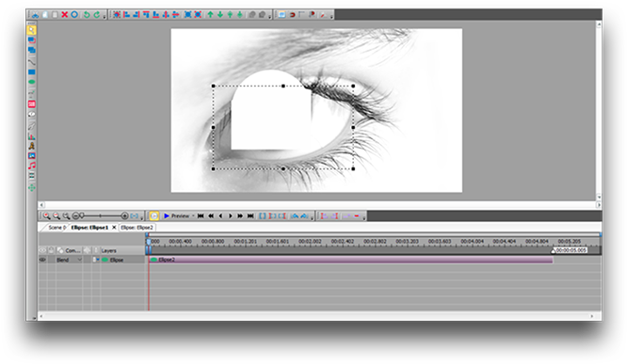The image size is (627, 364).
Task: Click the timeline zoom in magnifier icon
Action: 47,216
